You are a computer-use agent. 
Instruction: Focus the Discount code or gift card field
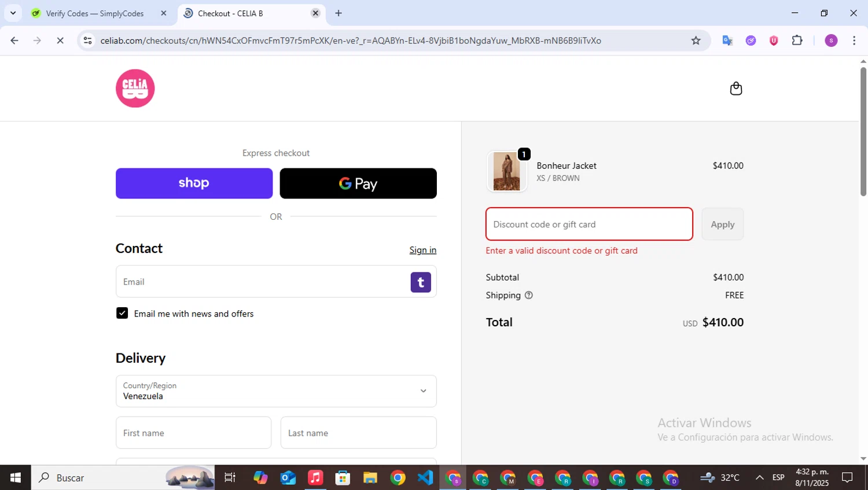pos(589,224)
